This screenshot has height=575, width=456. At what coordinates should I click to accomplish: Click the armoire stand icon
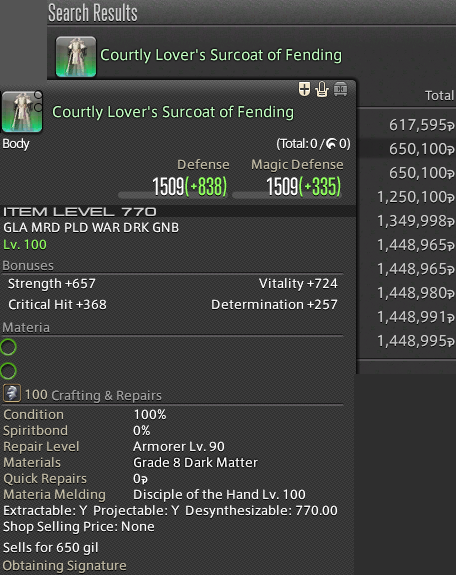322,89
